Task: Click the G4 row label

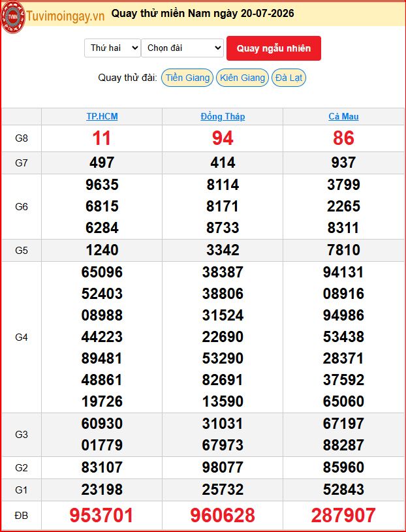Action: tap(22, 337)
